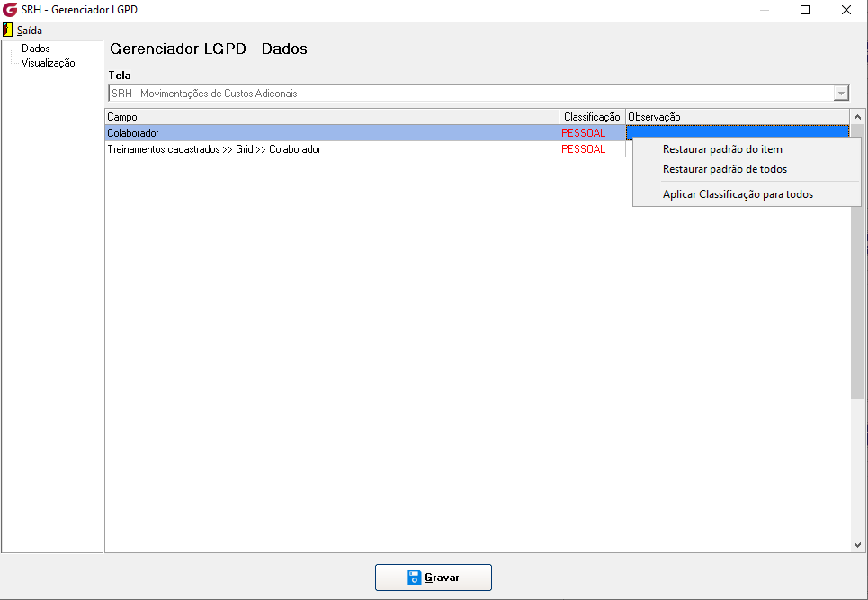Select Dados in the left tree
Screen dimensions: 868x600
click(35, 49)
